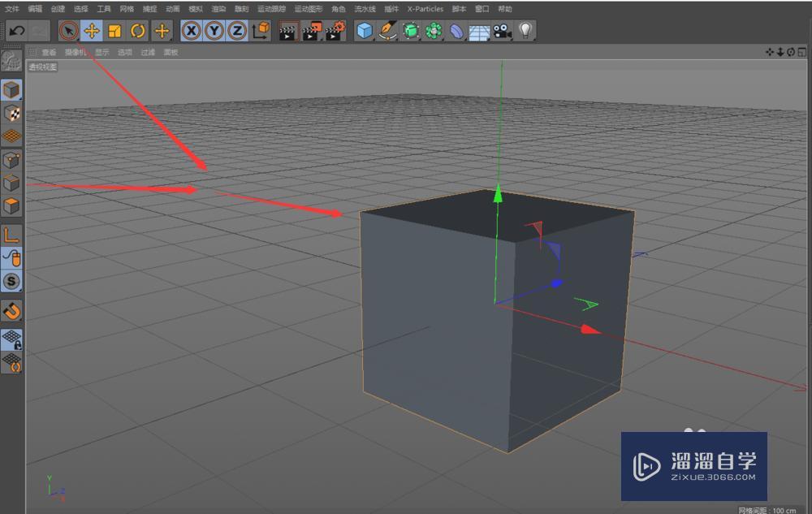
Task: Click the recently used tool plus icon
Action: coord(162,31)
